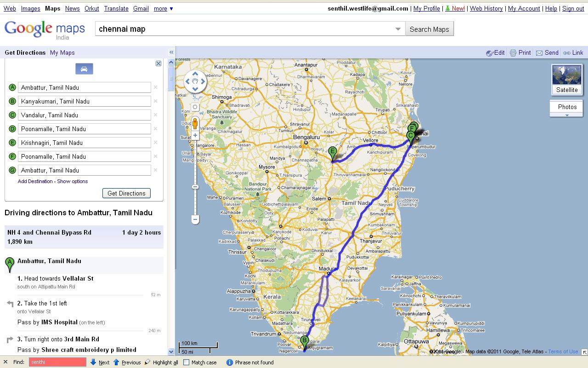The width and height of the screenshot is (588, 368).
Task: Click the Google Maps India logo
Action: click(45, 30)
